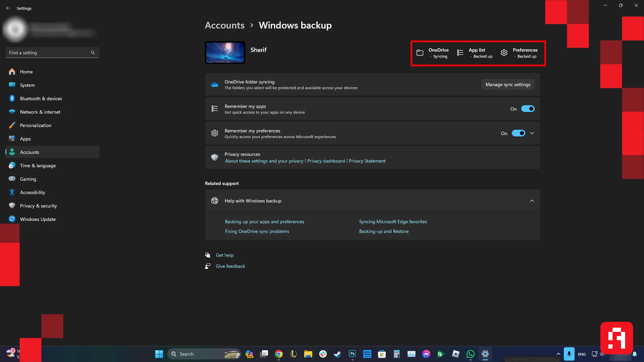Screen dimensions: 644x362
Task: Click the OneDrive folder status icon
Action: pos(420,53)
